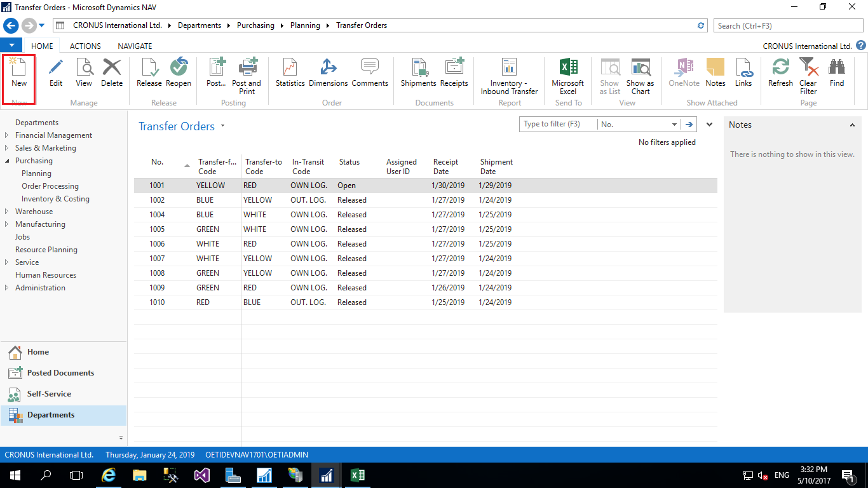Viewport: 868px width, 488px height.
Task: Click Post and Print icon
Action: [x=247, y=76]
